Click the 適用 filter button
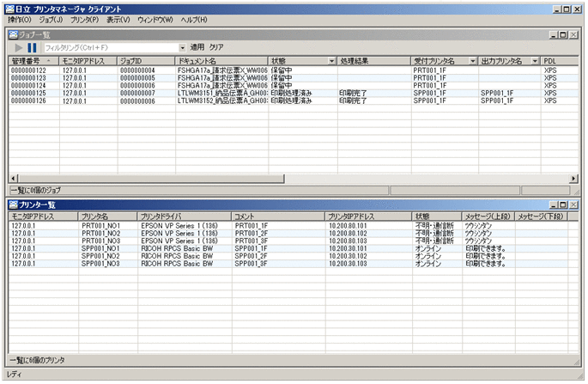This screenshot has height=384, width=588. pyautogui.click(x=197, y=47)
